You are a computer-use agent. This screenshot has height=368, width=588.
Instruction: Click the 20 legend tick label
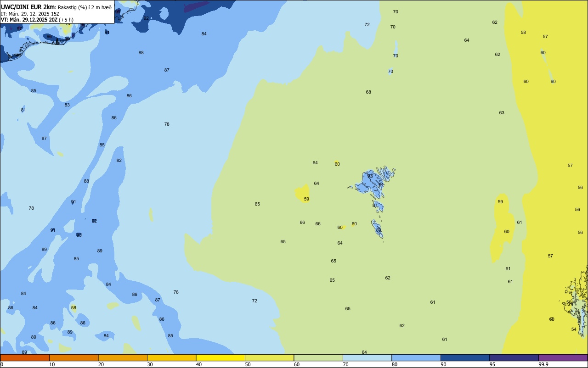pos(101,364)
